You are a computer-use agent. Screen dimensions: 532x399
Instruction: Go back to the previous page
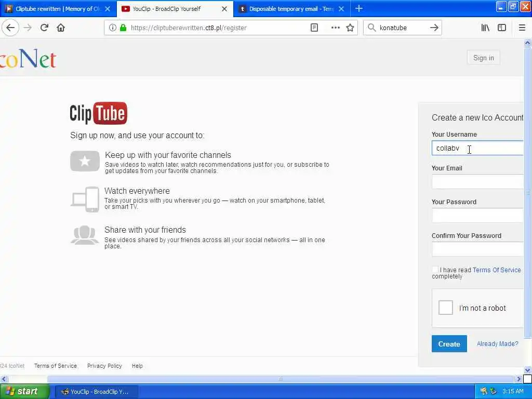(x=10, y=28)
